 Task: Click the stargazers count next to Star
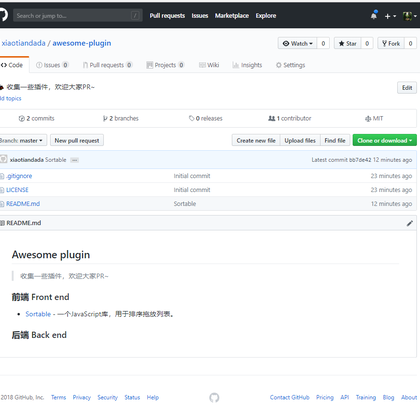367,43
